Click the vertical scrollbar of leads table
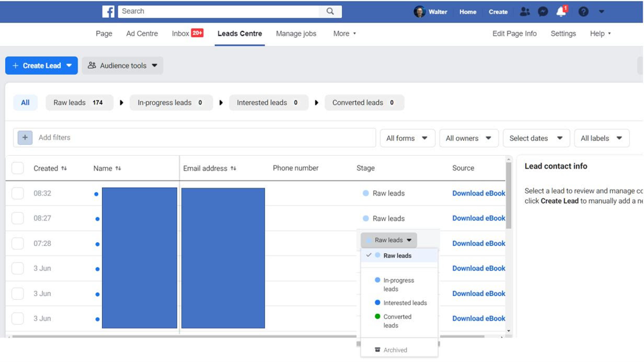This screenshot has width=644, height=362. tap(509, 195)
